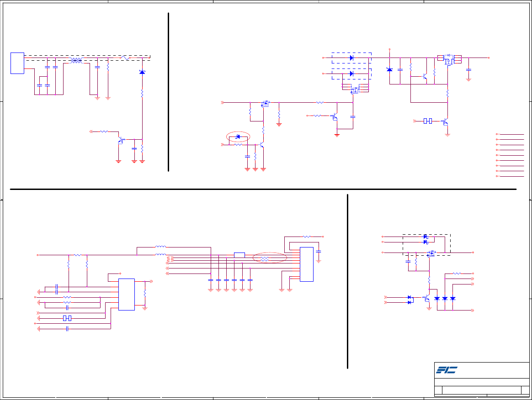
Task: Select the MOSFET on the long input arrow line
Action: (x=265, y=104)
